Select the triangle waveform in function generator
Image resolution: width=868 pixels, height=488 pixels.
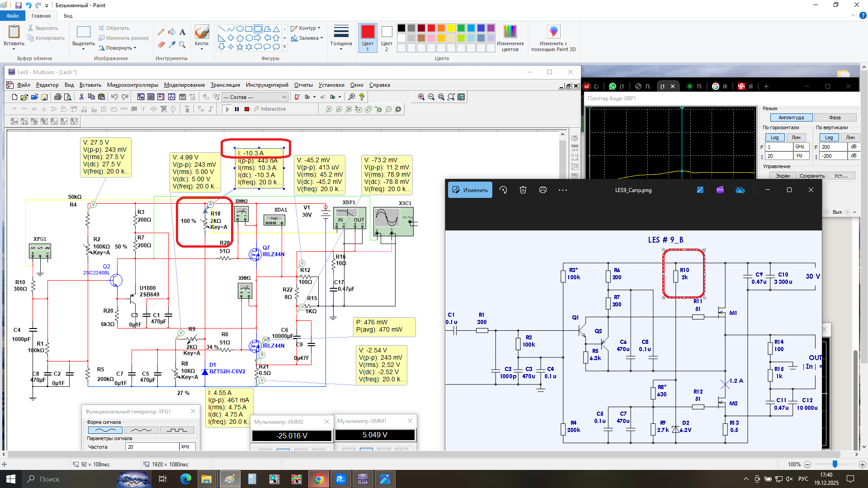point(141,430)
